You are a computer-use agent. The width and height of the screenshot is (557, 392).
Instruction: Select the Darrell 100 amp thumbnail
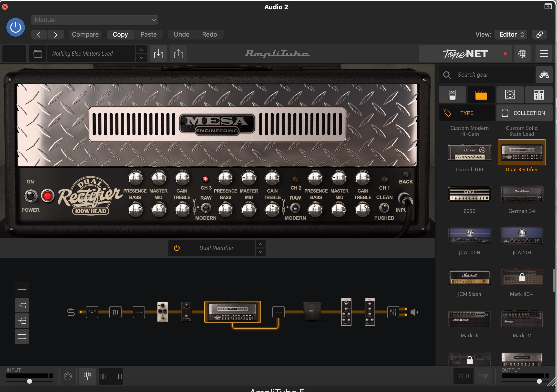tap(470, 153)
